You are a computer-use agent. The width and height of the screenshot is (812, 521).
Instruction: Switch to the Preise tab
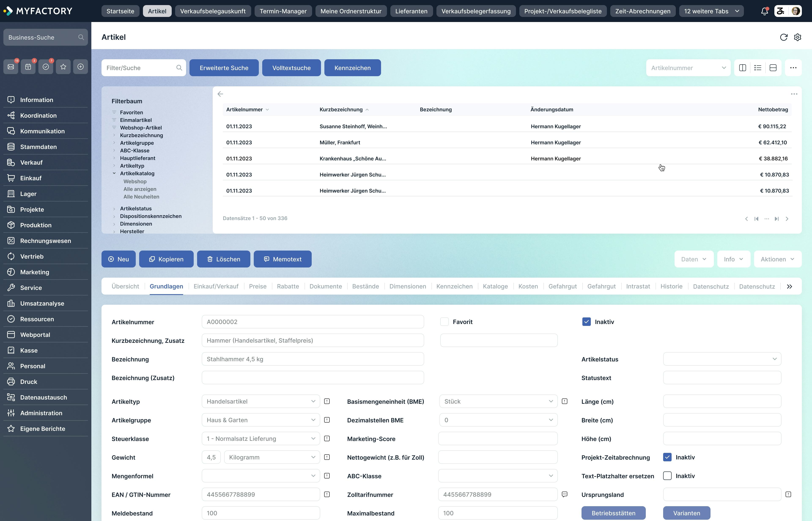(x=258, y=286)
